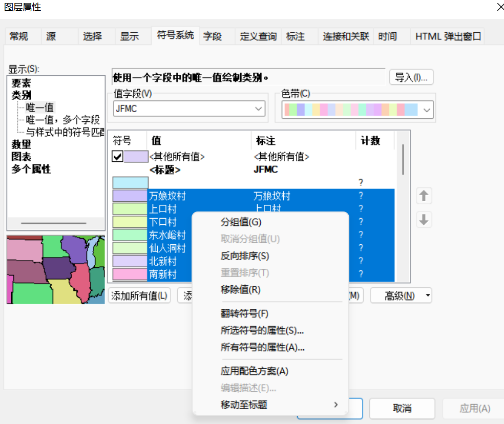
Task: Select 要素 in the 显示 list
Action: tap(21, 83)
